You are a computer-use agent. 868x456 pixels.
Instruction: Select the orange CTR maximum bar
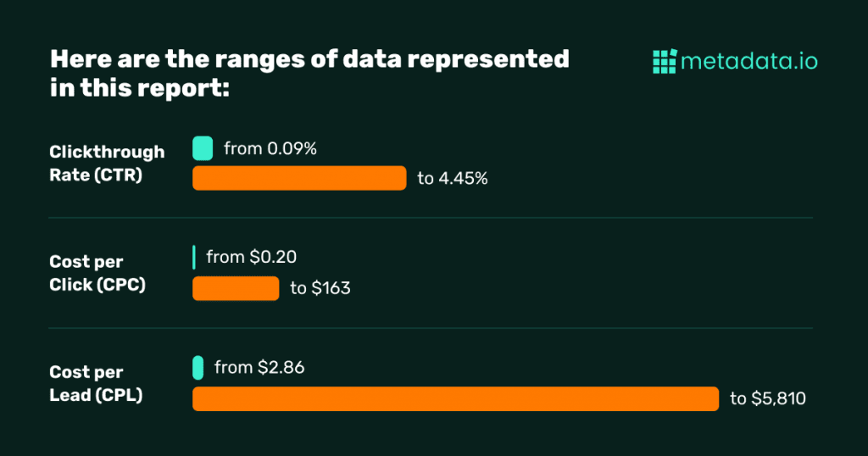click(x=299, y=178)
